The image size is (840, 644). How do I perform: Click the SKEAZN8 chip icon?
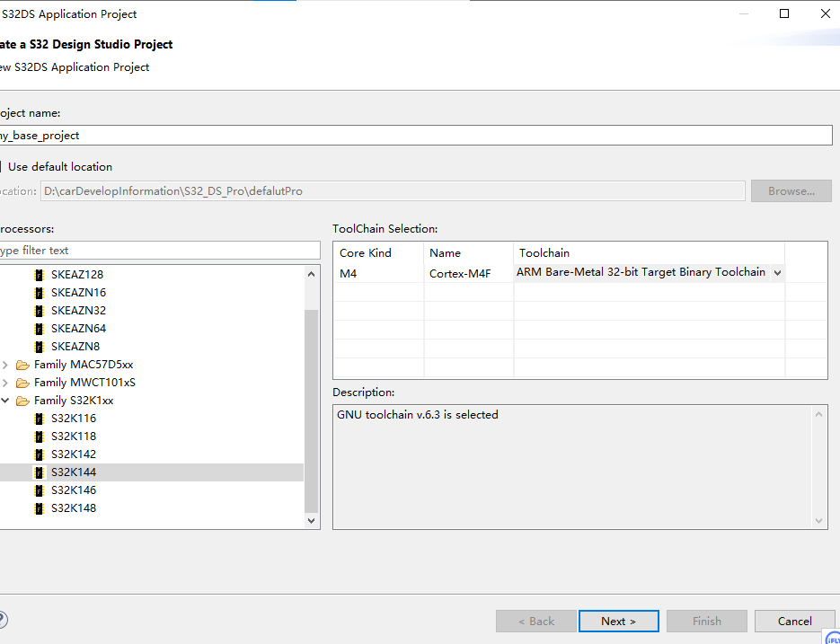click(39, 347)
